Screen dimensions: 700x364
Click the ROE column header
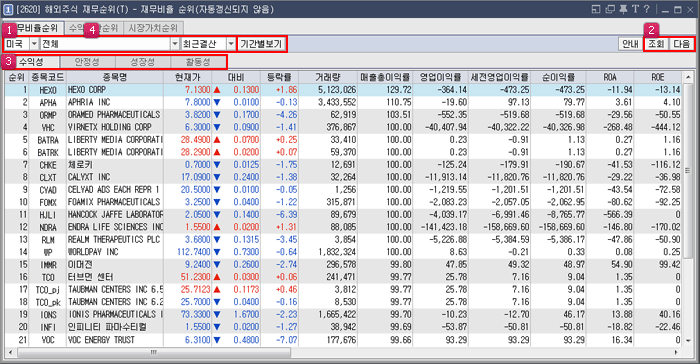658,77
